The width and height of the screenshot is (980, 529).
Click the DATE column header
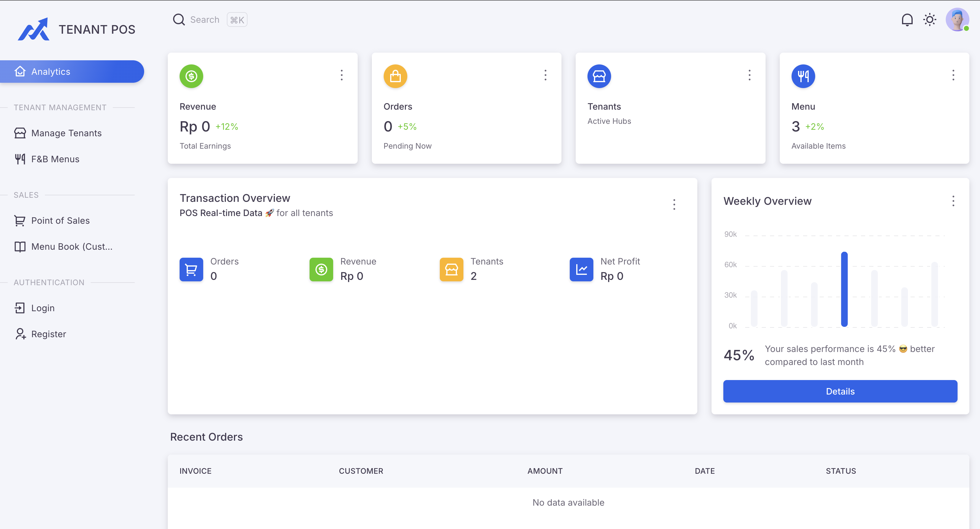tap(704, 471)
